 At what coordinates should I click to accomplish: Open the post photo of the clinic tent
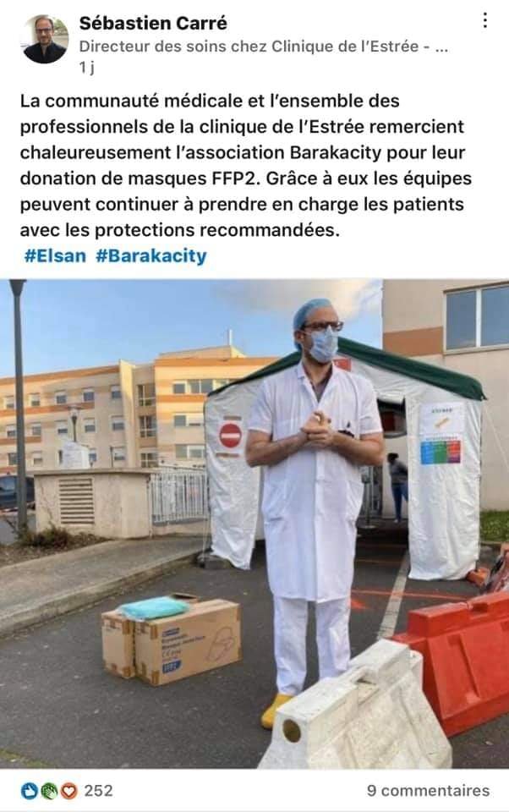pos(254,524)
